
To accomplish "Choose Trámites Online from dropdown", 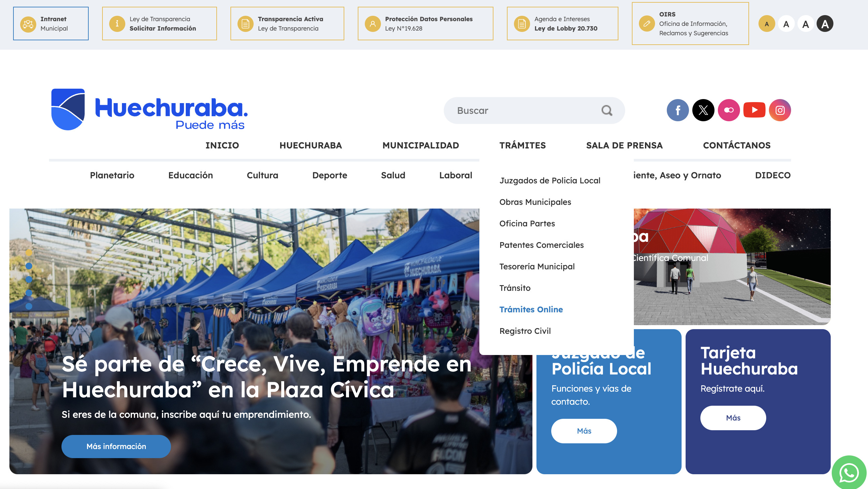I will point(531,310).
